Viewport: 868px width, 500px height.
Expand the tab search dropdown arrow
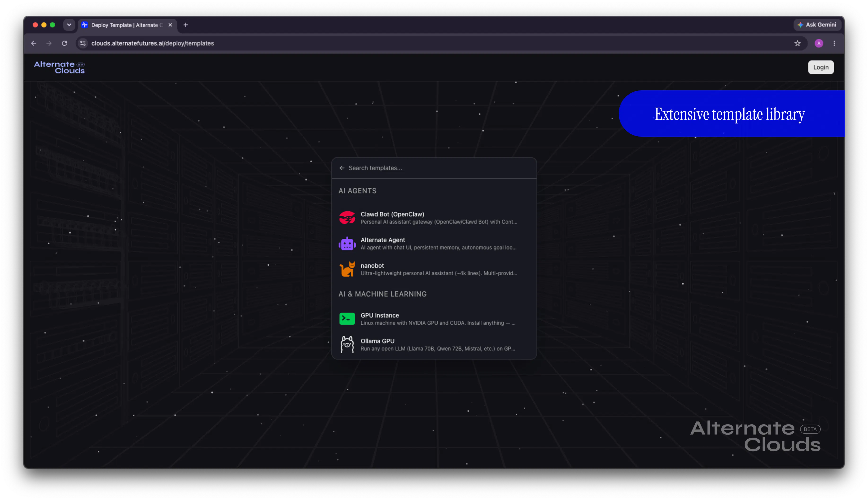(x=69, y=25)
